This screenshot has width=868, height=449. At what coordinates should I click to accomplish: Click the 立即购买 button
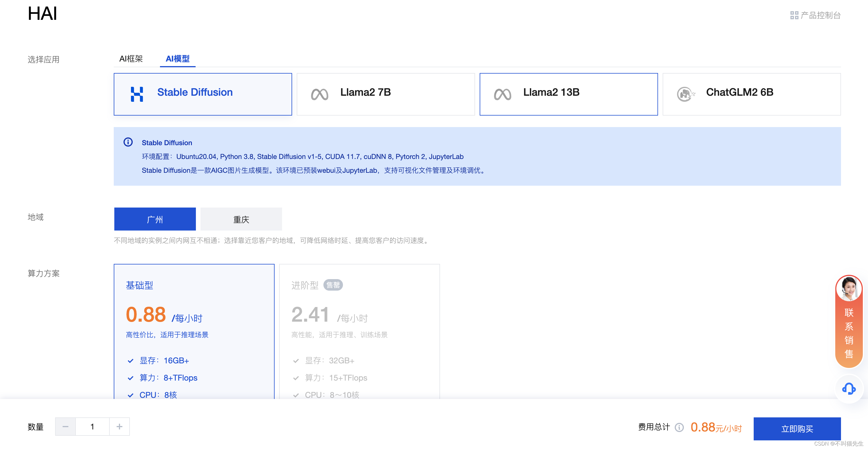(x=797, y=429)
